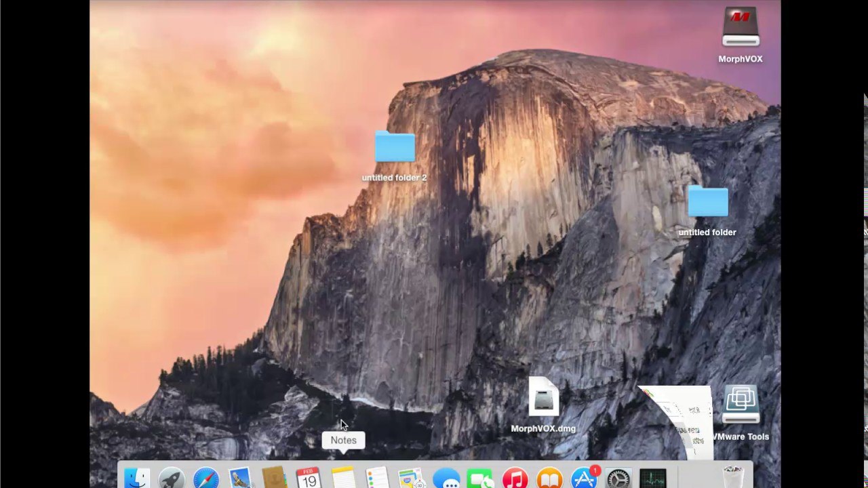Open iBooks orange icon in dock
Image resolution: width=868 pixels, height=488 pixels.
[550, 479]
